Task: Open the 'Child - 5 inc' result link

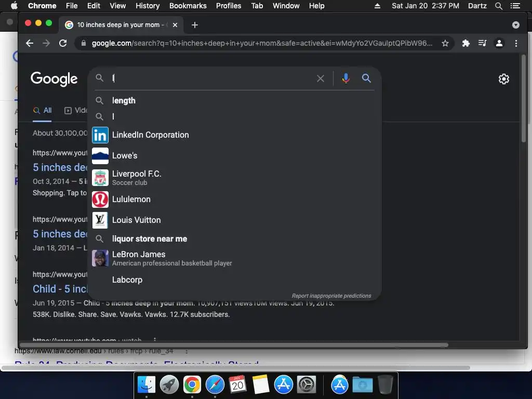Action: 60,289
